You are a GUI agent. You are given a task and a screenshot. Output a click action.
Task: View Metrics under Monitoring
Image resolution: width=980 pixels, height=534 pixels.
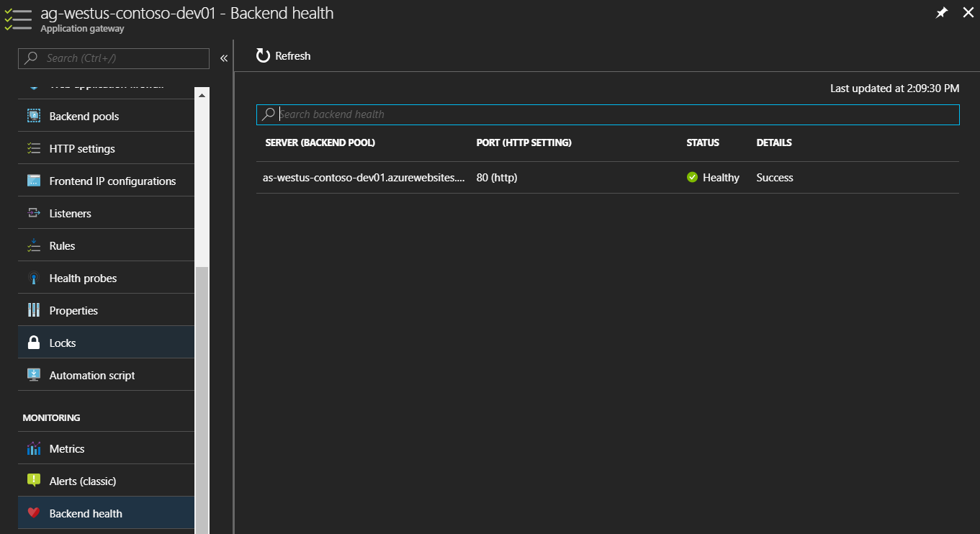107,448
